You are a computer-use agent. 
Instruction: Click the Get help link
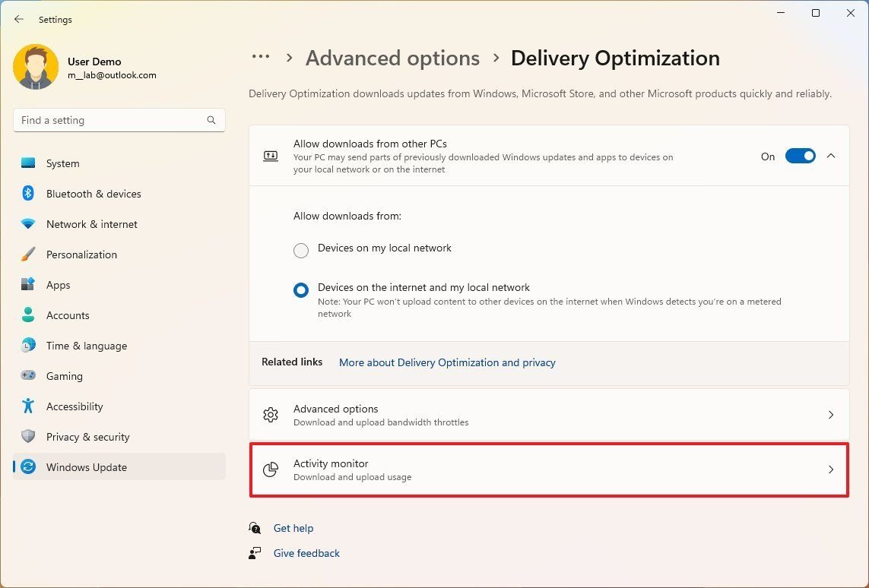point(293,528)
